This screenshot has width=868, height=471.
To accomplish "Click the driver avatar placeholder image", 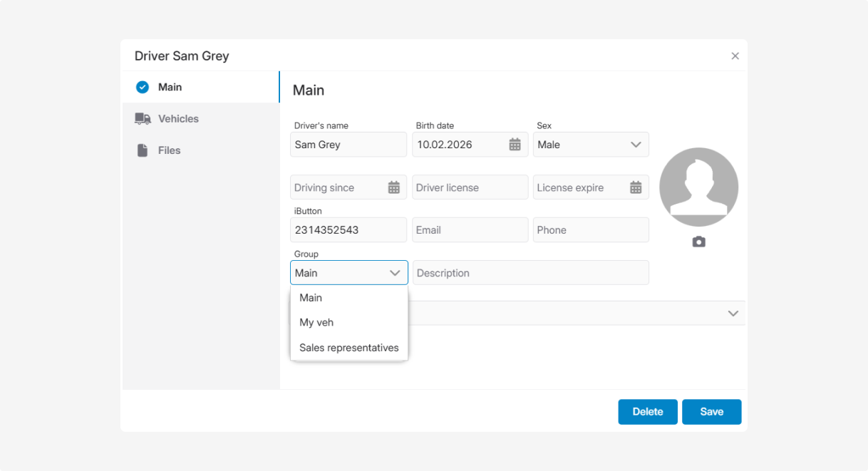I will click(698, 187).
